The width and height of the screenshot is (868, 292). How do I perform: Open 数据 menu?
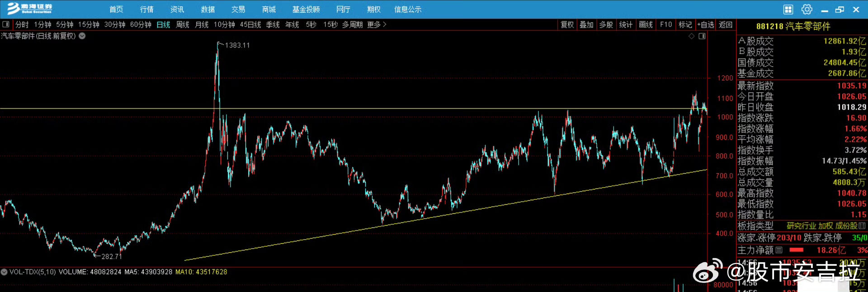pyautogui.click(x=208, y=9)
